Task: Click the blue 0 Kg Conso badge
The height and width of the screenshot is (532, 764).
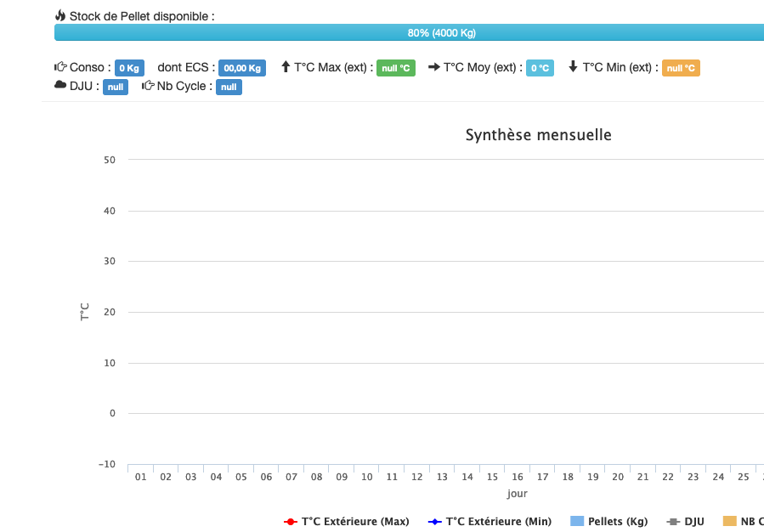Action: click(x=129, y=68)
